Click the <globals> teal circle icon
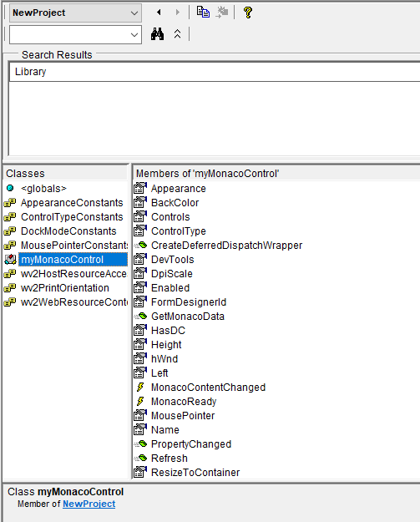The image size is (420, 522). coord(10,188)
